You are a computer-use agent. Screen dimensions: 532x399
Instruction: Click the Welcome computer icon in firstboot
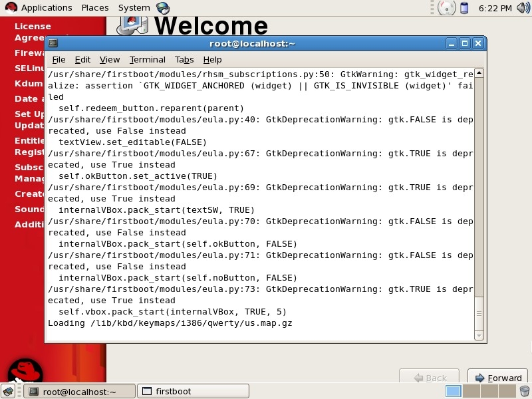click(132, 25)
